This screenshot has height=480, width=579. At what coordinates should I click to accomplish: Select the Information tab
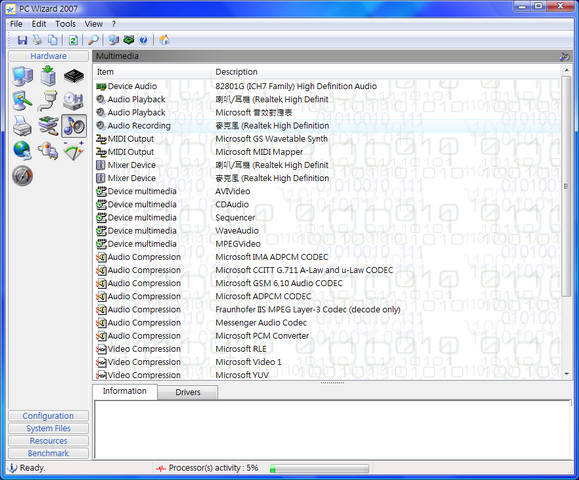[124, 391]
